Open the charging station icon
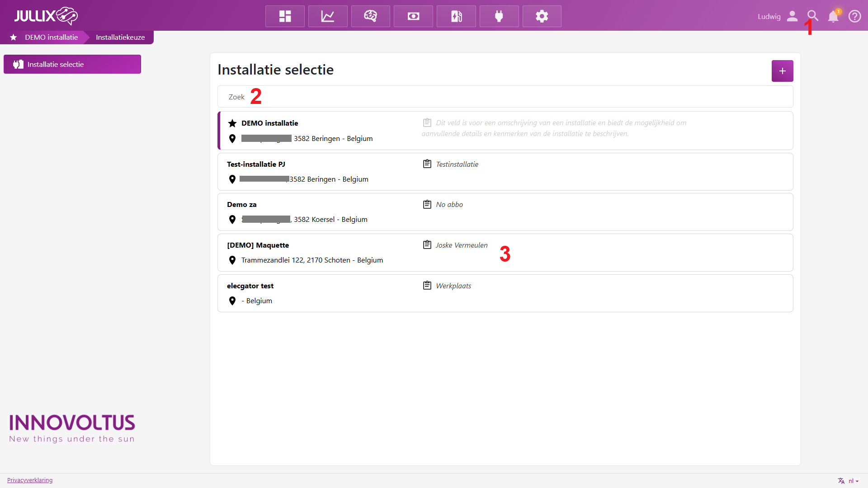Viewport: 868px width, 488px height. pos(456,16)
